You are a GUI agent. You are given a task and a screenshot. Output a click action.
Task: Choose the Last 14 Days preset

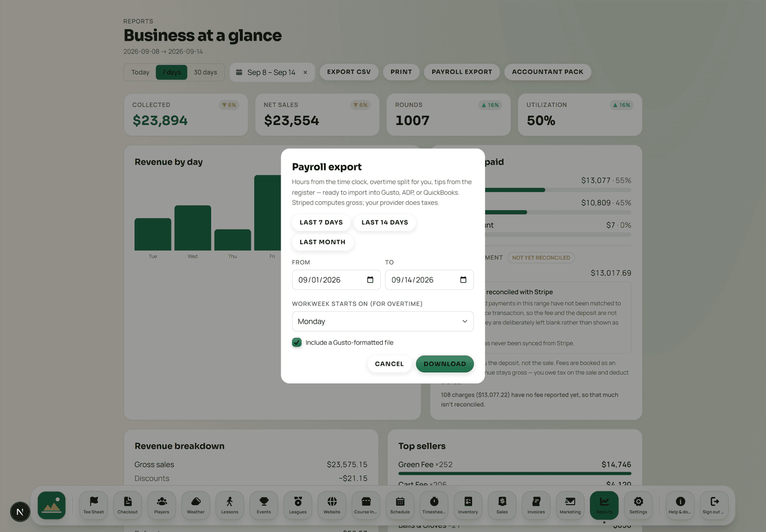coord(385,222)
